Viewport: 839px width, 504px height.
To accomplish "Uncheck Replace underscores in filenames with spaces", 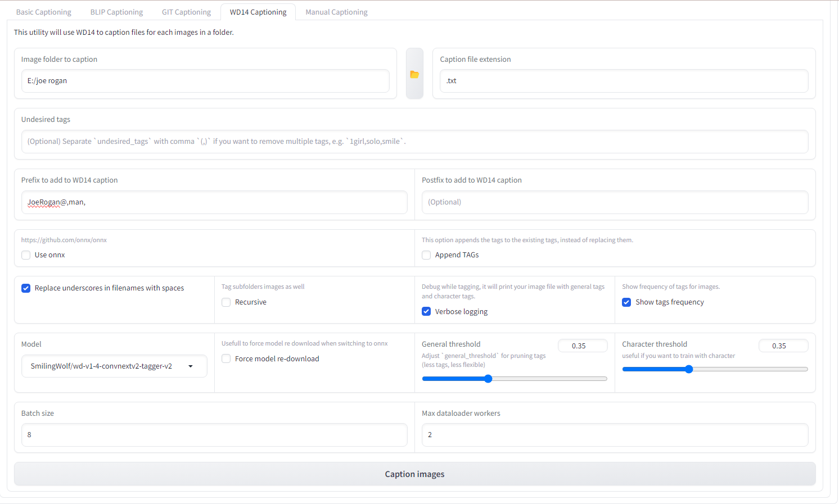I will click(x=26, y=288).
